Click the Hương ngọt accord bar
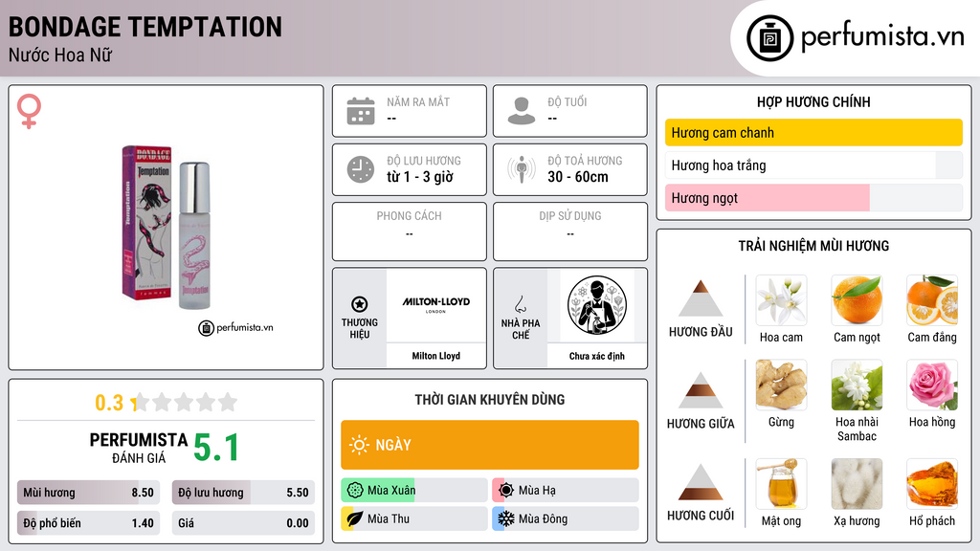Viewport: 980px width, 551px height. tap(813, 197)
